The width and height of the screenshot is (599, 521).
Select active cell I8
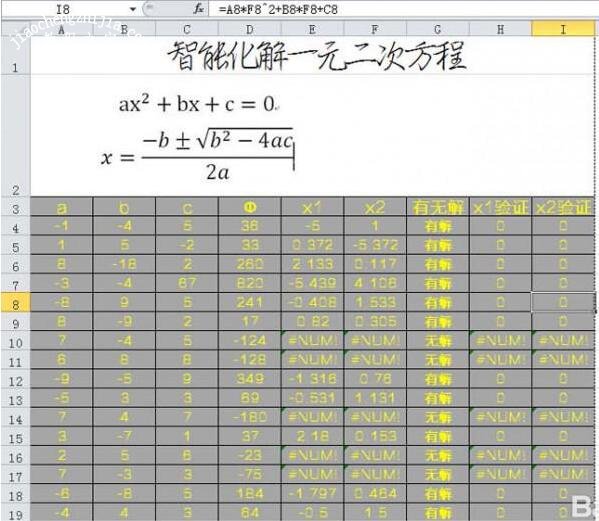[563, 302]
